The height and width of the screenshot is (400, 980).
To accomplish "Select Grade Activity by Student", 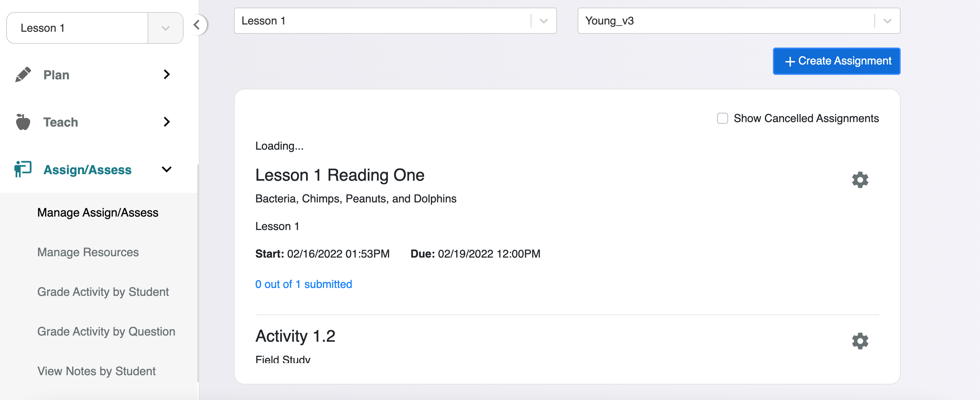I will (x=103, y=292).
